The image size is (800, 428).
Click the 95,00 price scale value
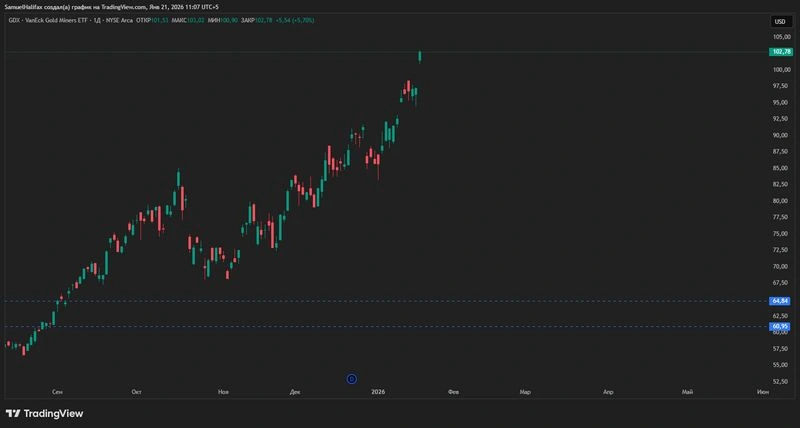click(x=782, y=103)
